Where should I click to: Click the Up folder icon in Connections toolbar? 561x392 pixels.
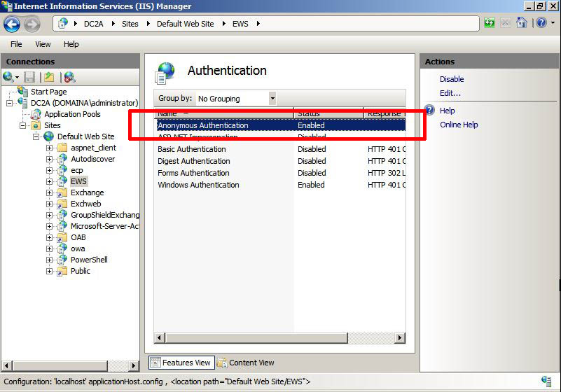(49, 77)
